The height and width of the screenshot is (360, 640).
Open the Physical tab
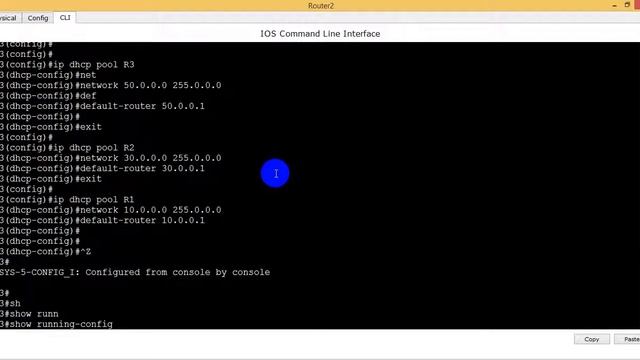8,18
